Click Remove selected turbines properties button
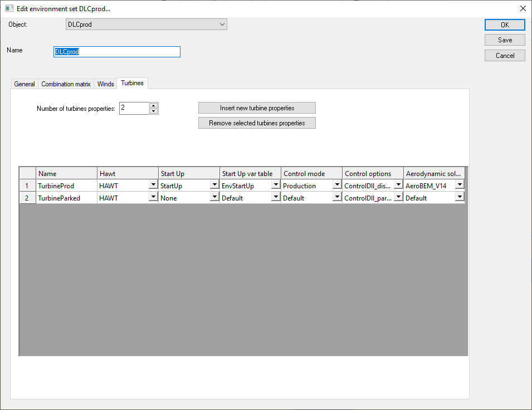The image size is (532, 410). pos(257,123)
